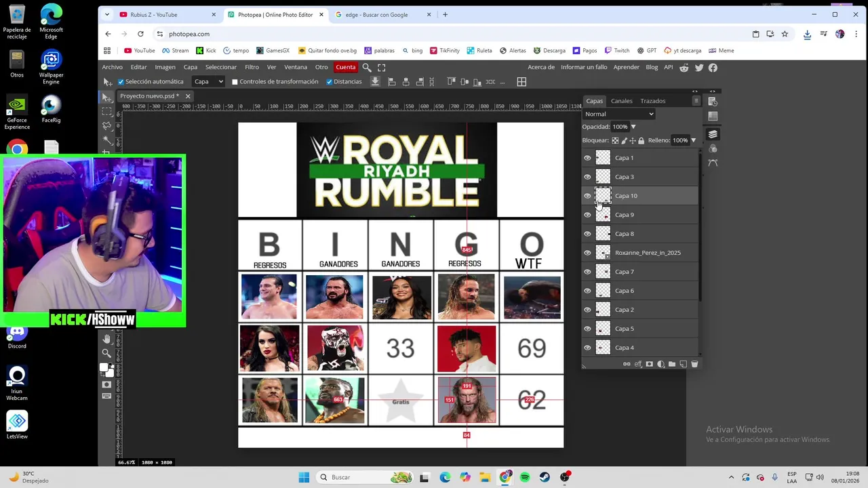Image resolution: width=868 pixels, height=488 pixels.
Task: Click Informar un fallo link
Action: coord(584,67)
